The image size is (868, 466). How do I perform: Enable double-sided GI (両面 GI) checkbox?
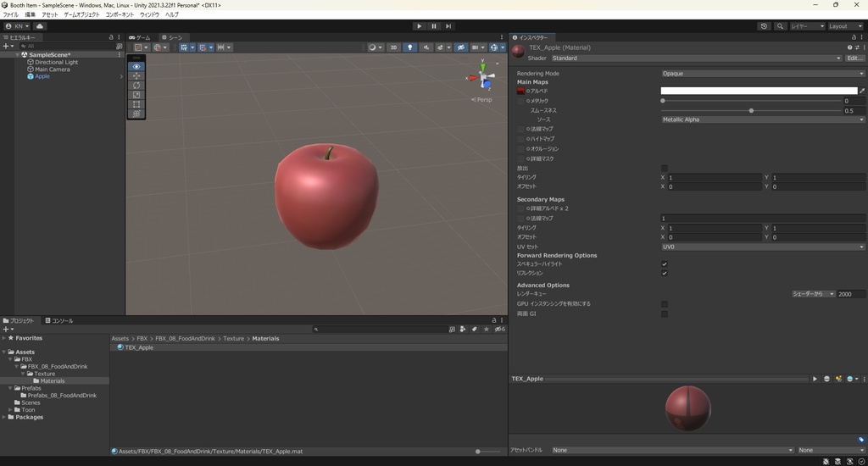(x=665, y=313)
